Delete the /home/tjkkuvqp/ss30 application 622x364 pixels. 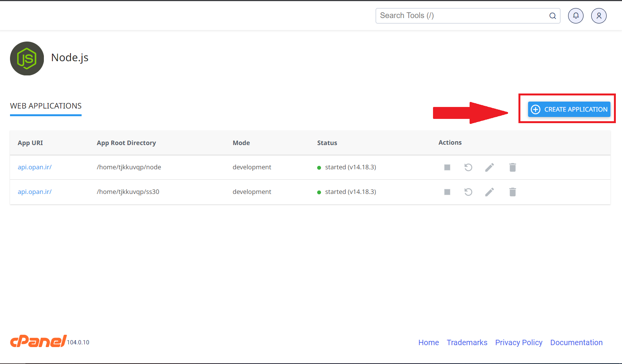coord(512,192)
